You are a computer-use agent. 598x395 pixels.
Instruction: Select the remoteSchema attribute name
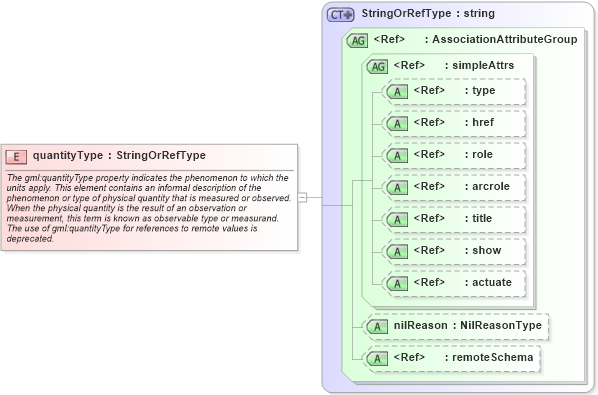pyautogui.click(x=493, y=357)
